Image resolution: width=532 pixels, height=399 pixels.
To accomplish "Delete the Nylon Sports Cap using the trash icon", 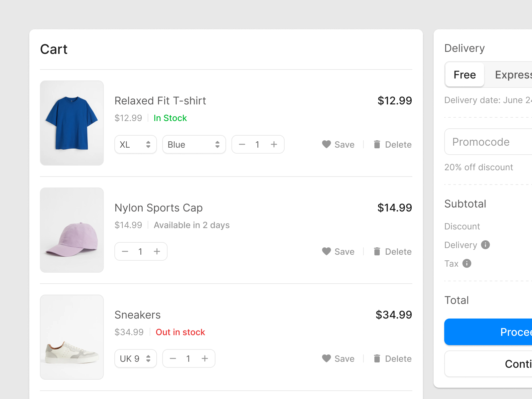I will pos(377,251).
